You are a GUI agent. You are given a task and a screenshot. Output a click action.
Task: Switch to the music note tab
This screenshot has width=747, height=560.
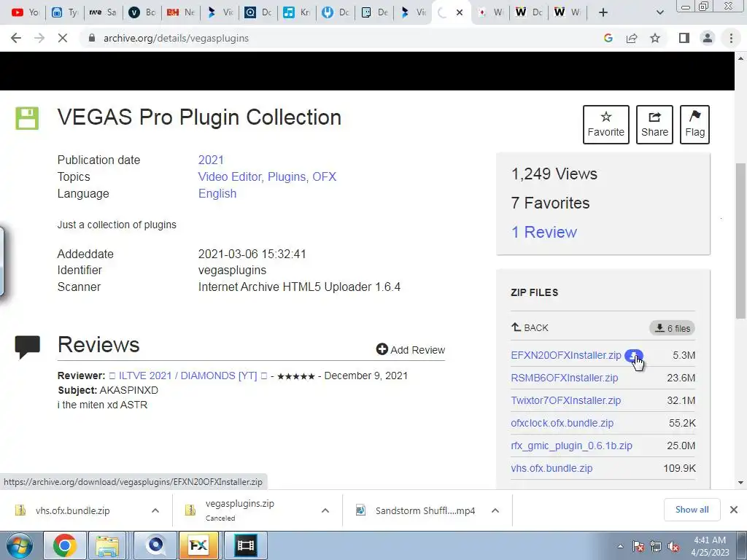tap(296, 12)
